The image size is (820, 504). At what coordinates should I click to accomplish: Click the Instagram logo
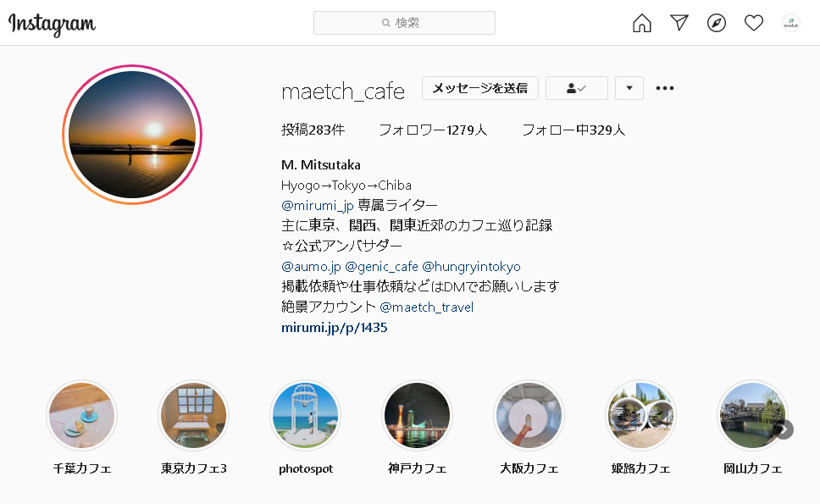pyautogui.click(x=52, y=24)
